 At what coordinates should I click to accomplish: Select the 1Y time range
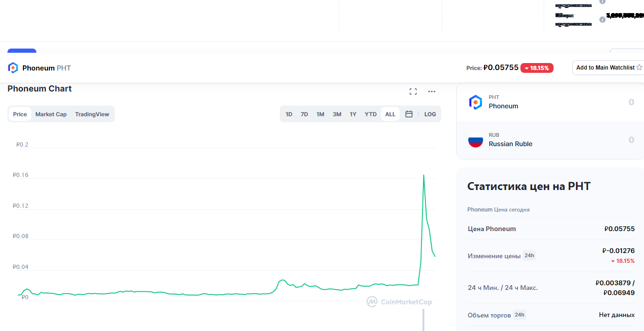tap(353, 114)
